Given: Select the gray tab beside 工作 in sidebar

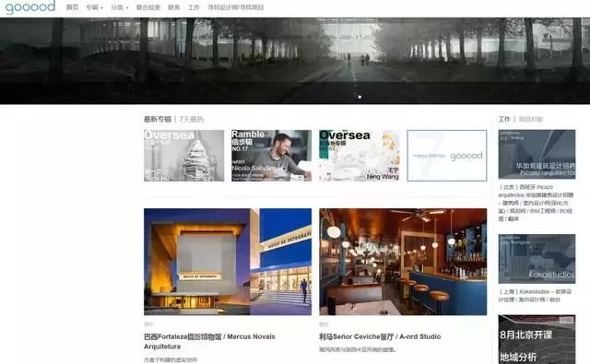Looking at the screenshot, I should pyautogui.click(x=531, y=119).
